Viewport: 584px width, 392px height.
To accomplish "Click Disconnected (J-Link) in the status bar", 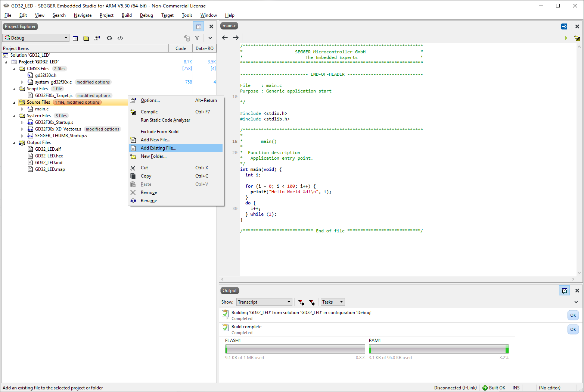I will coord(455,388).
